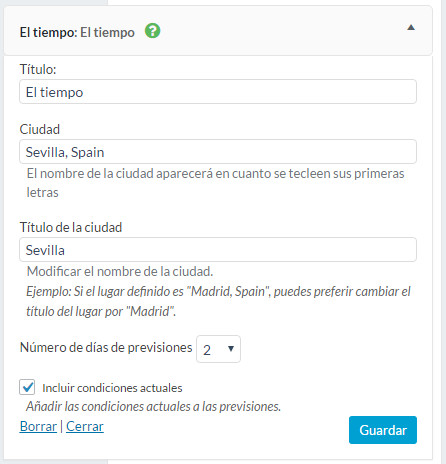Collapse the El tiempo widget with triangle arrow
Image resolution: width=446 pixels, height=464 pixels.
(411, 27)
